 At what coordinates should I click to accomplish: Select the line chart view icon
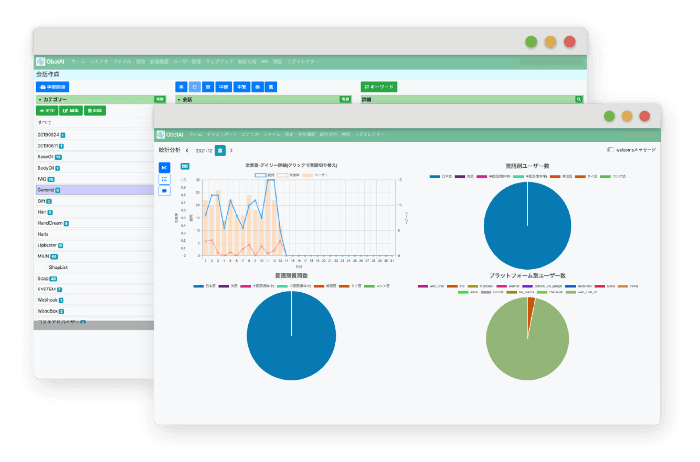coord(164,167)
